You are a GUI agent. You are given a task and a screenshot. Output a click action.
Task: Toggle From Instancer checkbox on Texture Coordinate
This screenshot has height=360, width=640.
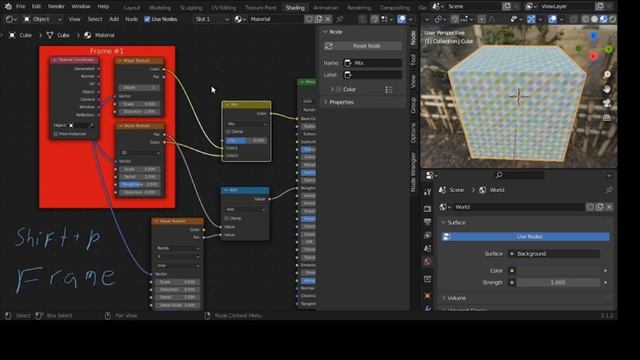point(56,134)
